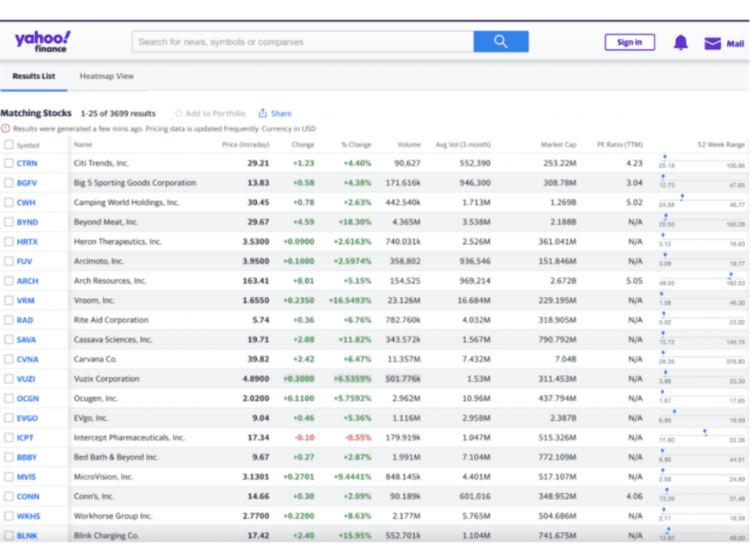Click VRM percent change '+16.5493%'
The width and height of the screenshot is (751, 560).
(x=350, y=301)
